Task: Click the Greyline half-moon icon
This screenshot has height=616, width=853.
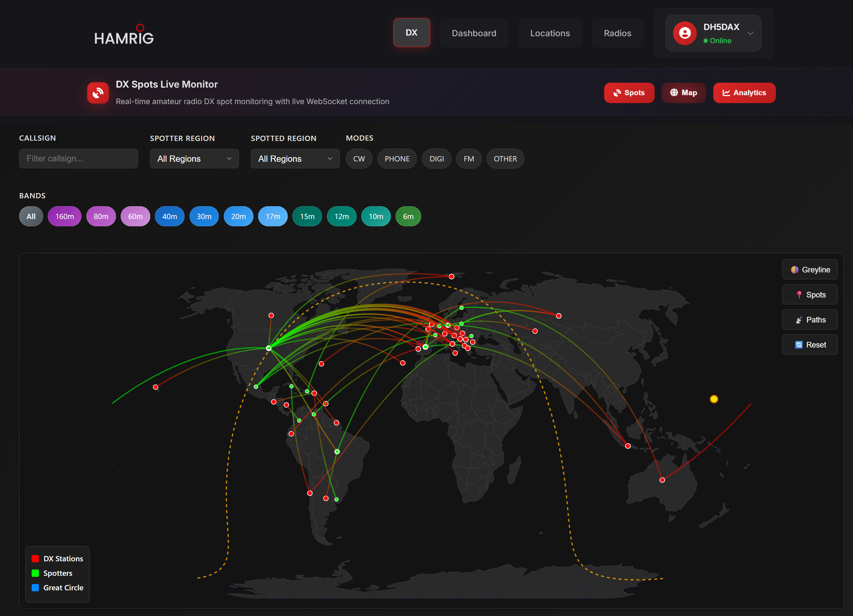Action: (x=794, y=270)
